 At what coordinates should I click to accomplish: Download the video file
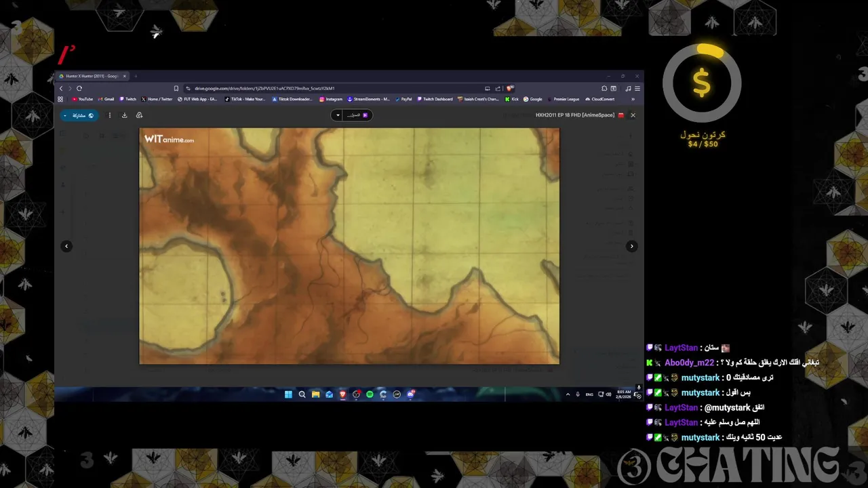coord(124,115)
